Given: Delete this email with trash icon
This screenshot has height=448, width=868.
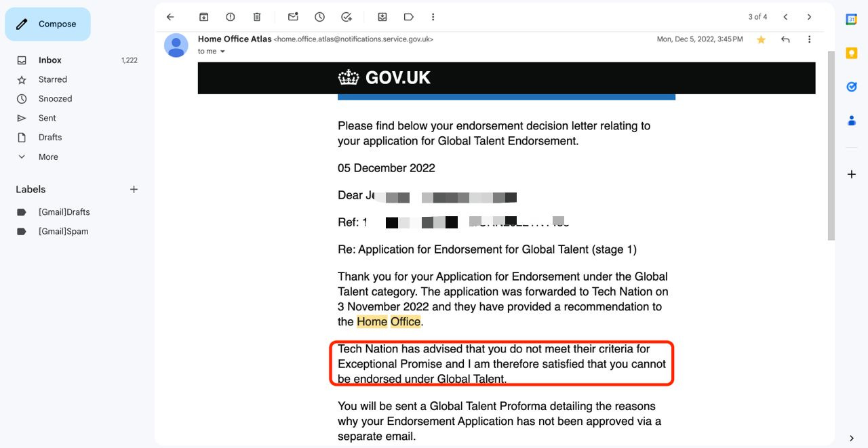Looking at the screenshot, I should (x=257, y=17).
